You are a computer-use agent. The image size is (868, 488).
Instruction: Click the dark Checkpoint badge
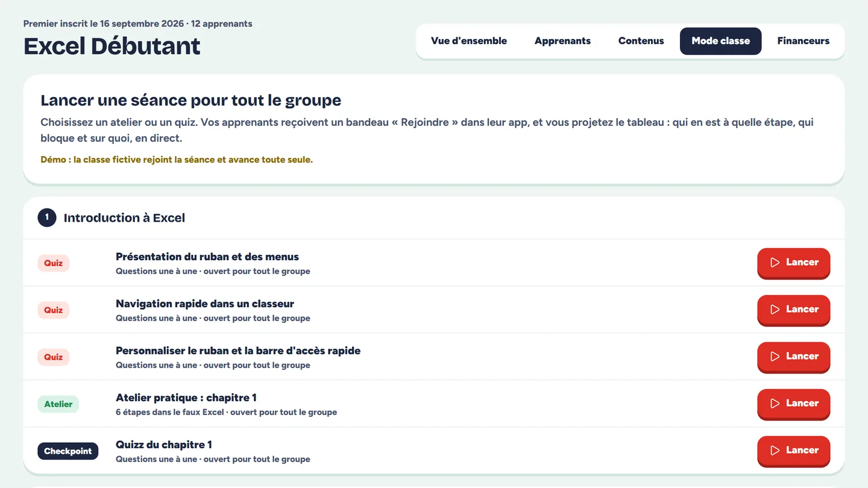click(68, 451)
